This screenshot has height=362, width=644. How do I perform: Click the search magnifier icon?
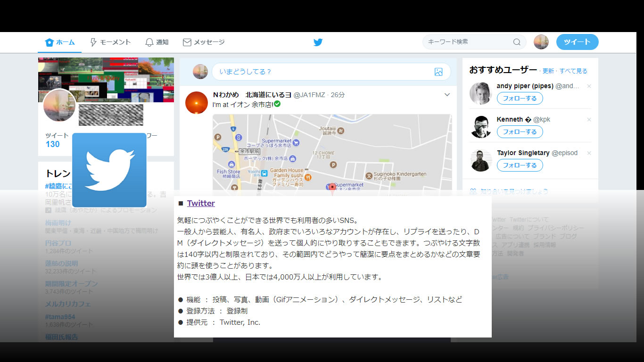click(517, 42)
